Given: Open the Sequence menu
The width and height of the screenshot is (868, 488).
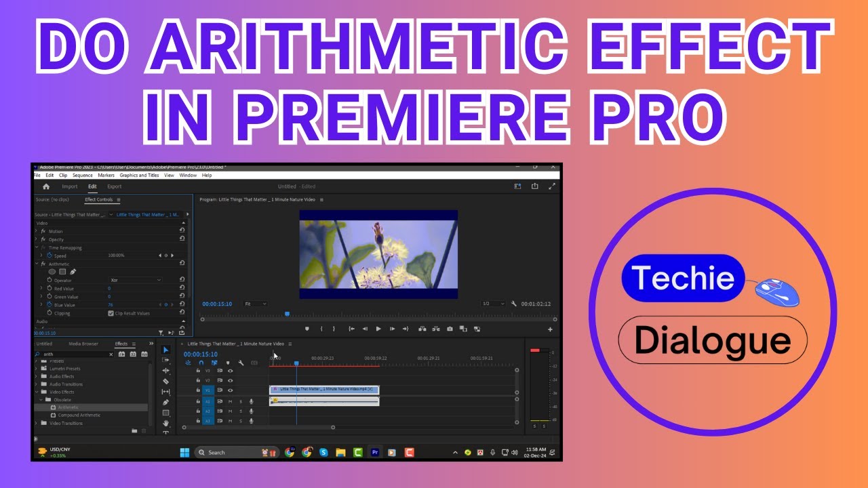Looking at the screenshot, I should [x=83, y=175].
